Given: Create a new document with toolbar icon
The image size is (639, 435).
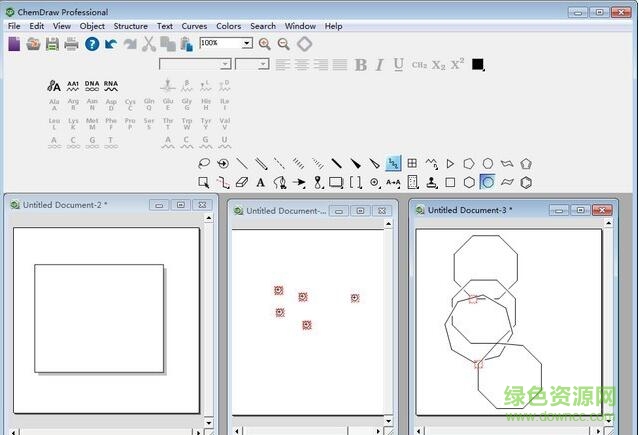Looking at the screenshot, I should click(x=14, y=44).
